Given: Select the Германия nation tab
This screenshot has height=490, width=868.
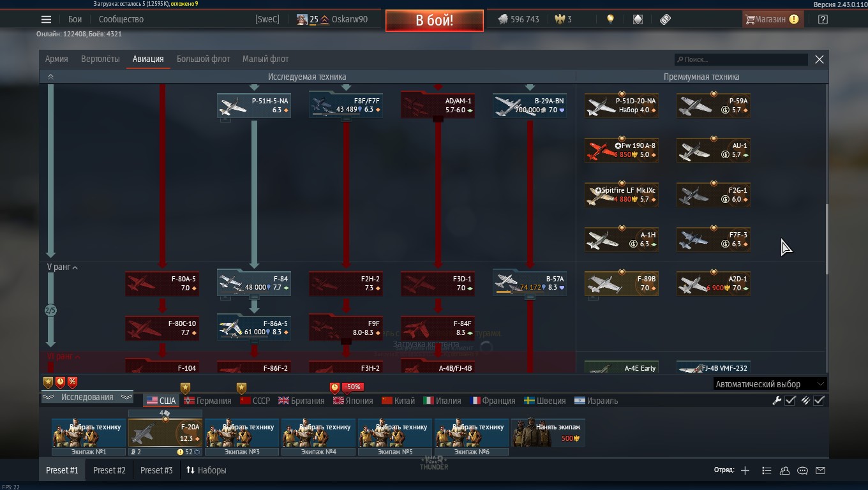Looking at the screenshot, I should [x=208, y=401].
